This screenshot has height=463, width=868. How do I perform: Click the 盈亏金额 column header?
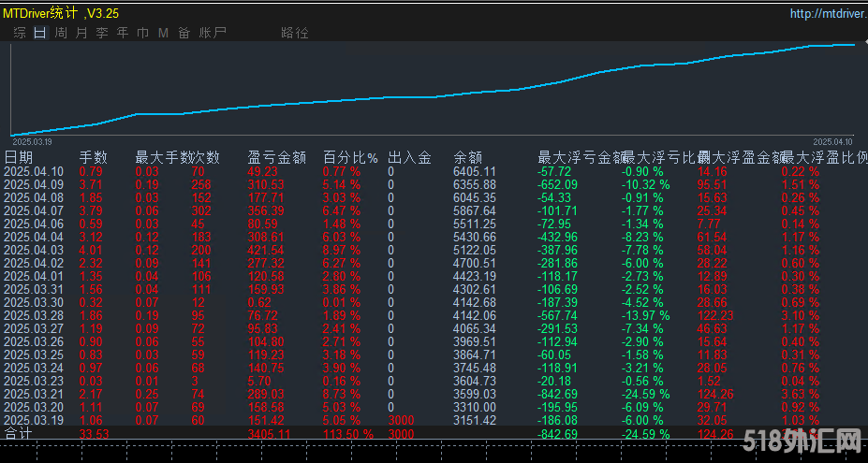(276, 157)
